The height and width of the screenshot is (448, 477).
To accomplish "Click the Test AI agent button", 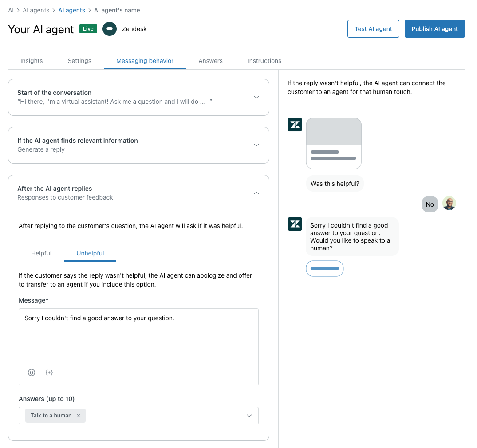I will pyautogui.click(x=373, y=29).
